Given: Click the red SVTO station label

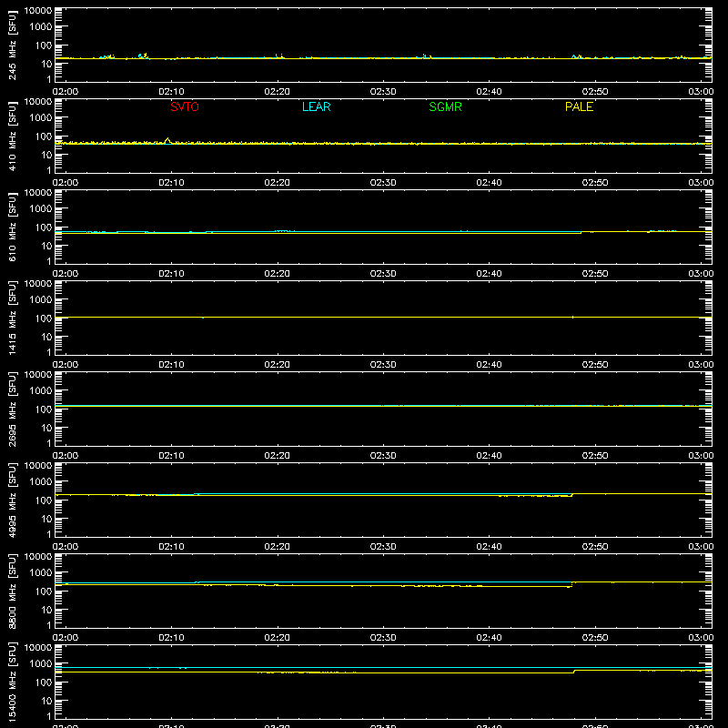Looking at the screenshot, I should 185,106.
